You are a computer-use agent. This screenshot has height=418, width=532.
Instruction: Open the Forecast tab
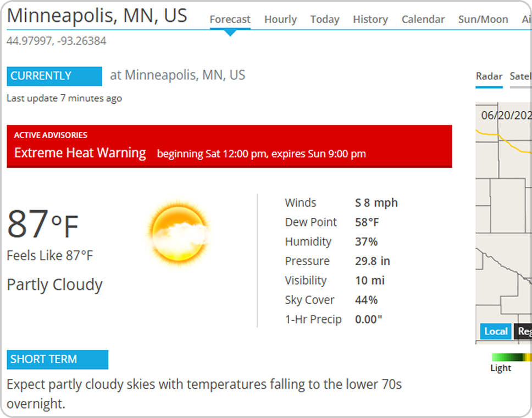(x=230, y=19)
